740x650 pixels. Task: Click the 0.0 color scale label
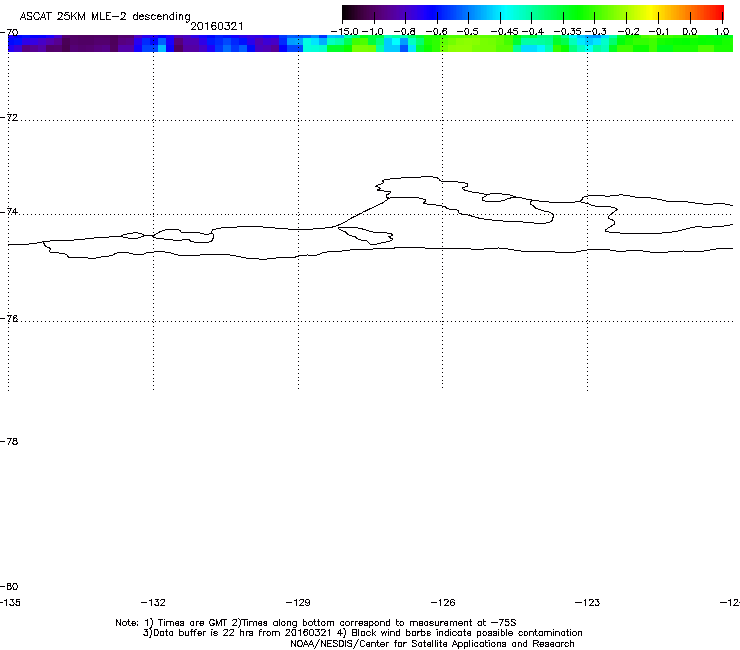click(690, 32)
